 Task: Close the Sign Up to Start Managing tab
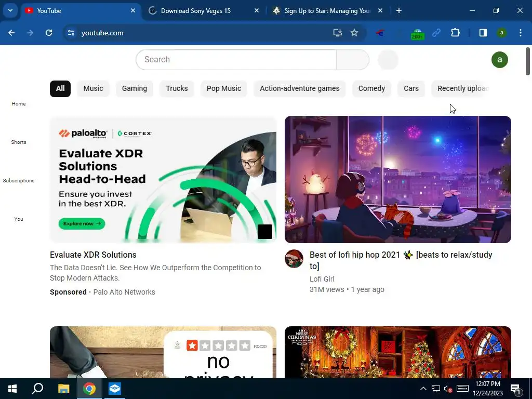click(380, 10)
